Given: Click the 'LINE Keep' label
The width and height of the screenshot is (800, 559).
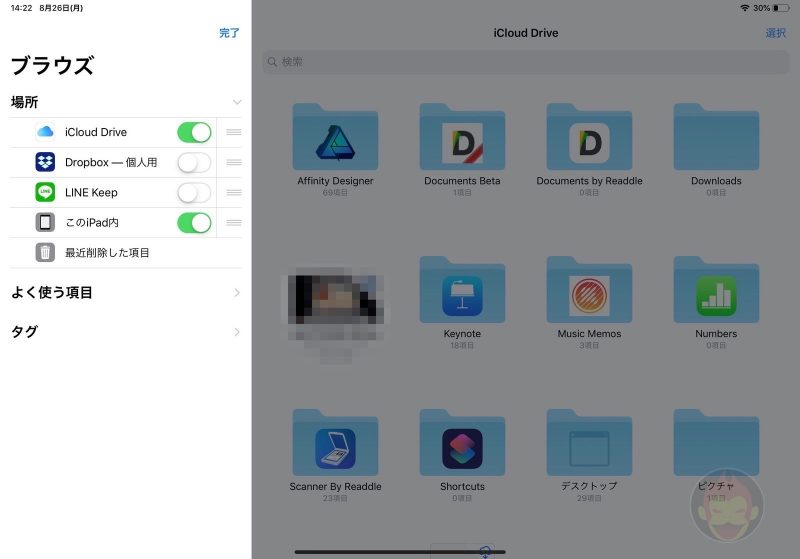Looking at the screenshot, I should [x=91, y=192].
